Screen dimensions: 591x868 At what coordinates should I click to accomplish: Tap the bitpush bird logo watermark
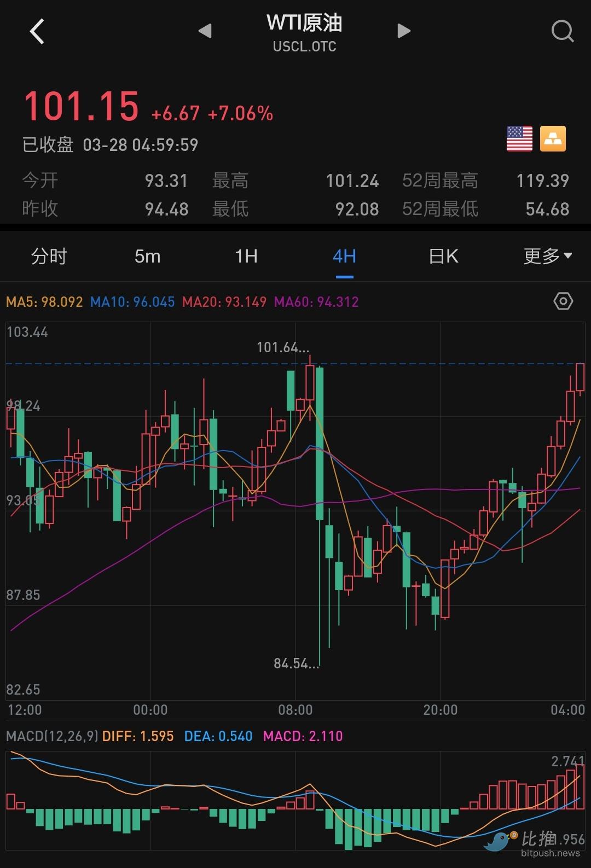[x=499, y=841]
